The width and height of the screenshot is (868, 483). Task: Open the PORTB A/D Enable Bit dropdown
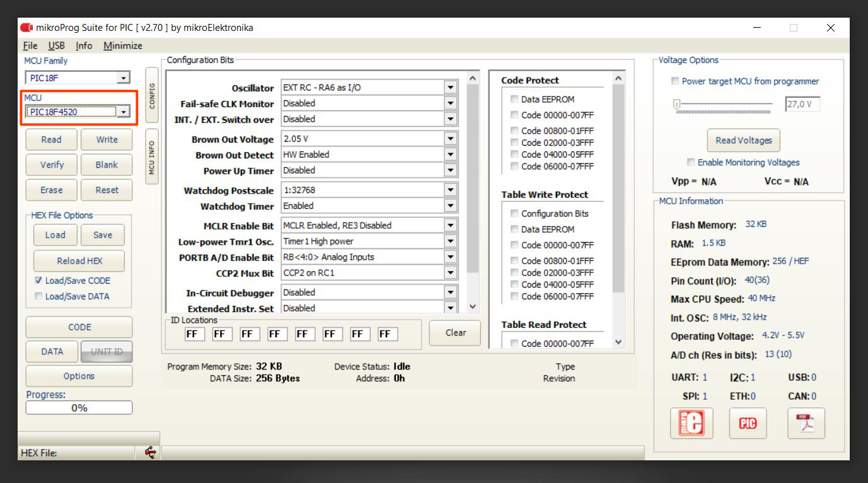(x=450, y=257)
